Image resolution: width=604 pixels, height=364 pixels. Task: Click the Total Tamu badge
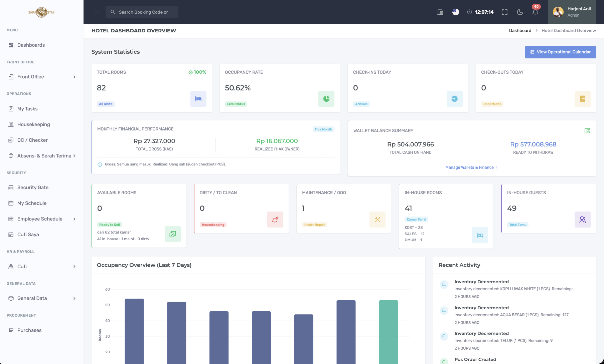click(518, 225)
